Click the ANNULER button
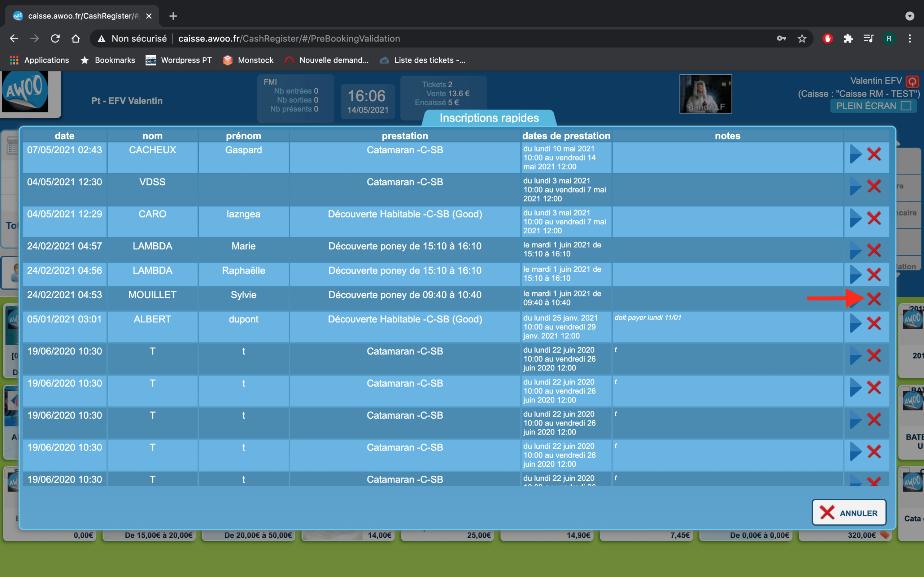The height and width of the screenshot is (577, 924). click(x=849, y=512)
